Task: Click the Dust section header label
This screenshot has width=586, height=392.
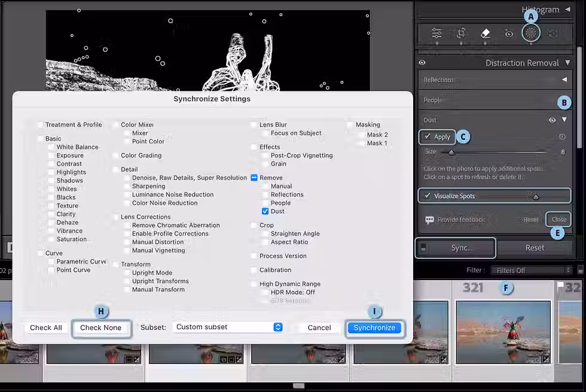Action: (430, 120)
